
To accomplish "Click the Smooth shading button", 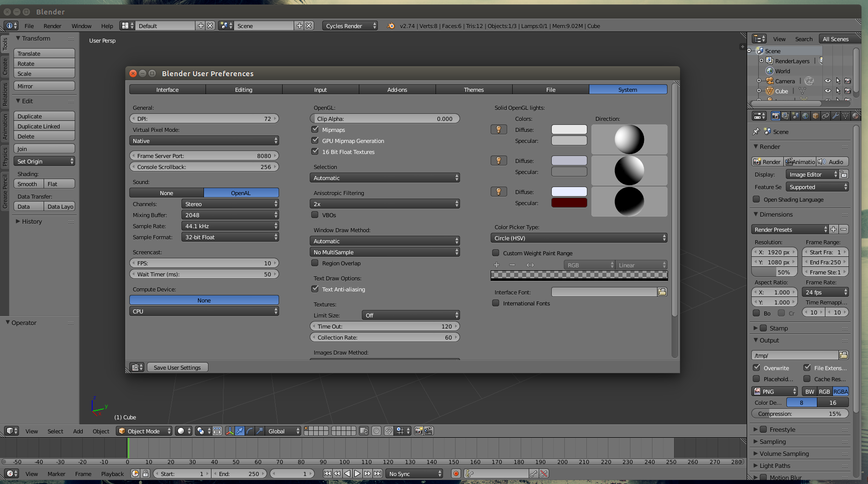I will point(29,184).
